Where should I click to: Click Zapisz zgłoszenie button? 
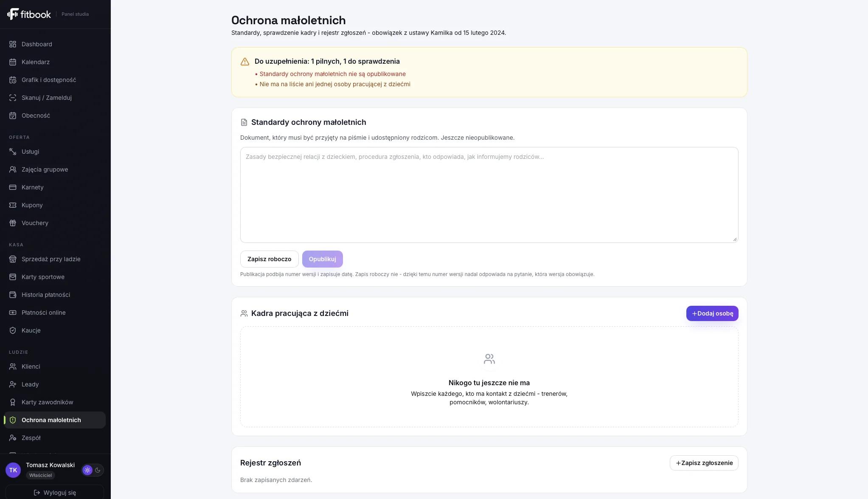[704, 463]
